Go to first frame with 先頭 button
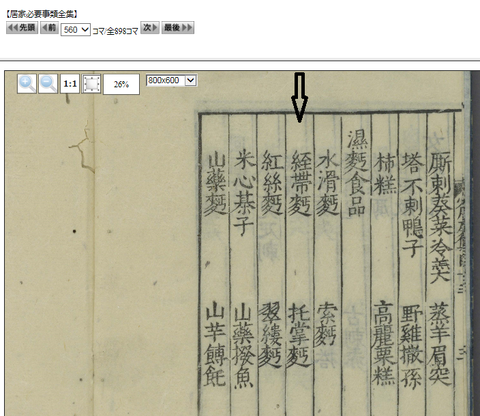The height and width of the screenshot is (416, 480). click(x=22, y=28)
